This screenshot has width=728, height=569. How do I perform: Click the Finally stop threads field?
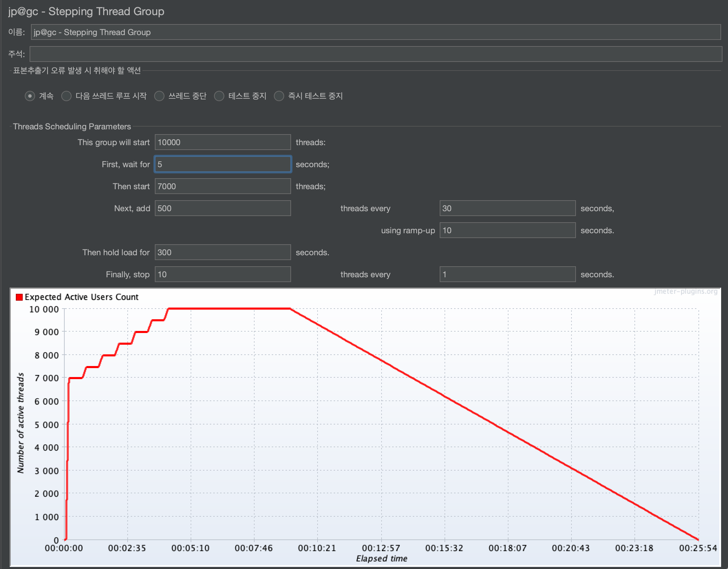(x=223, y=275)
